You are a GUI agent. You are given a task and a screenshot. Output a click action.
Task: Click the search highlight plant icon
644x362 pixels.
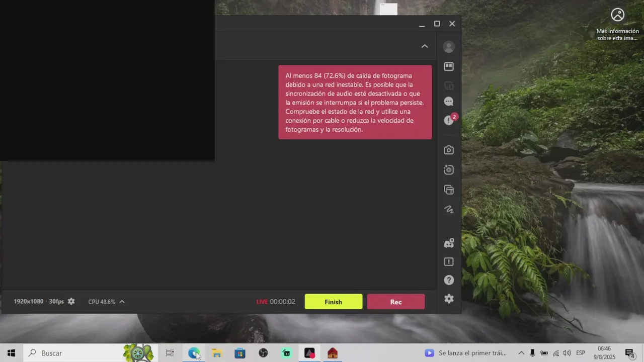pyautogui.click(x=138, y=353)
